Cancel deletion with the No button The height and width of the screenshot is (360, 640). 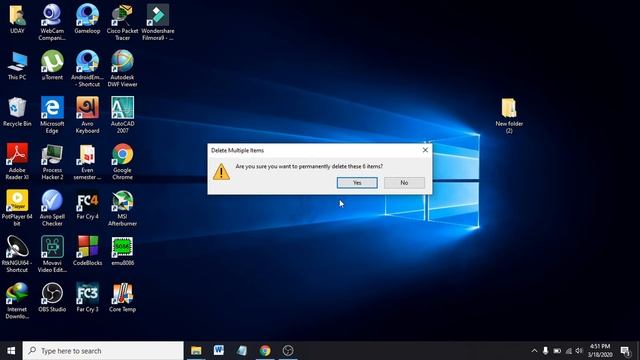(x=404, y=183)
